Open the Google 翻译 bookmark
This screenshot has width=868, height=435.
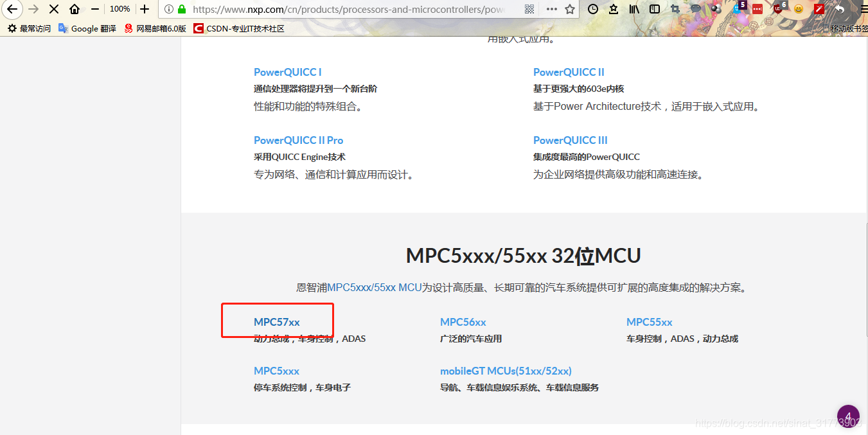point(87,28)
